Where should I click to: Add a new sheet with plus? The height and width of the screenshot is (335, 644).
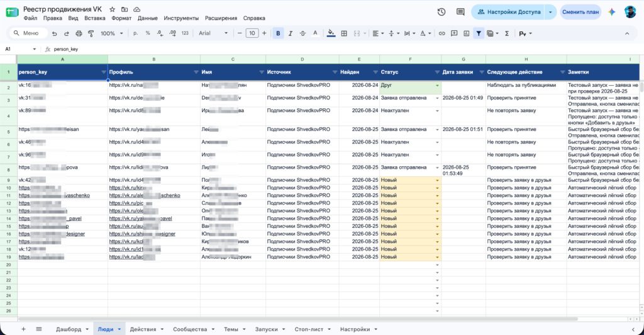(x=23, y=329)
